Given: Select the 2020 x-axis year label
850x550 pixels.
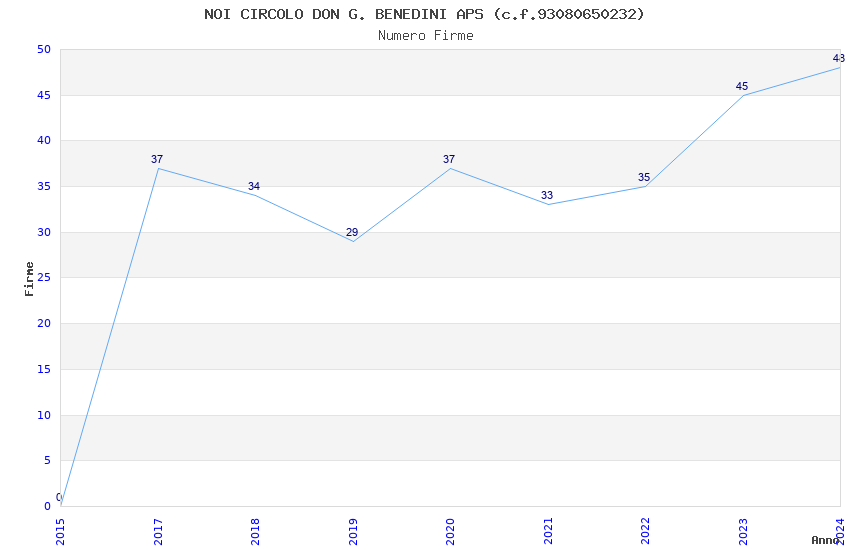Looking at the screenshot, I should (x=450, y=532).
